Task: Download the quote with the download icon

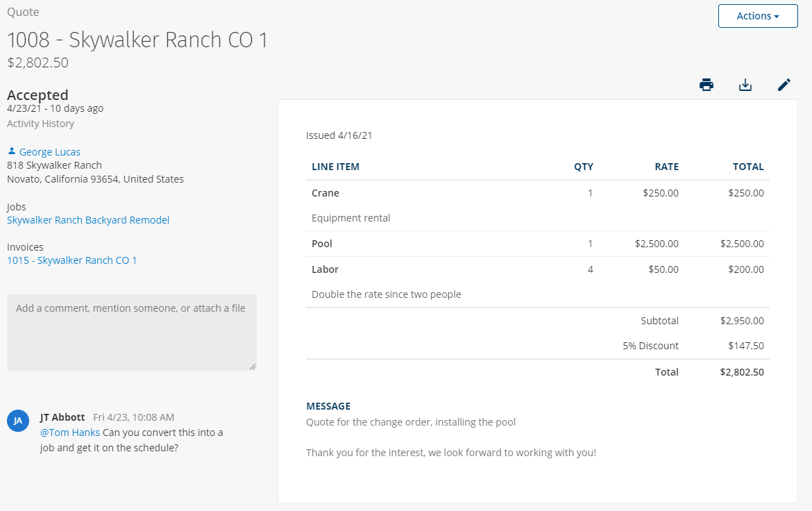Action: [745, 85]
